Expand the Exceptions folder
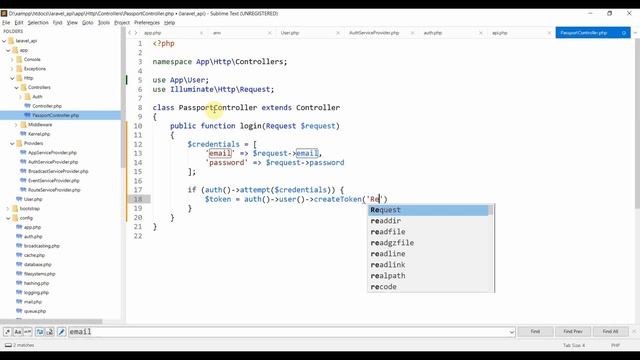Viewport: 640px width, 360px height. 12,69
